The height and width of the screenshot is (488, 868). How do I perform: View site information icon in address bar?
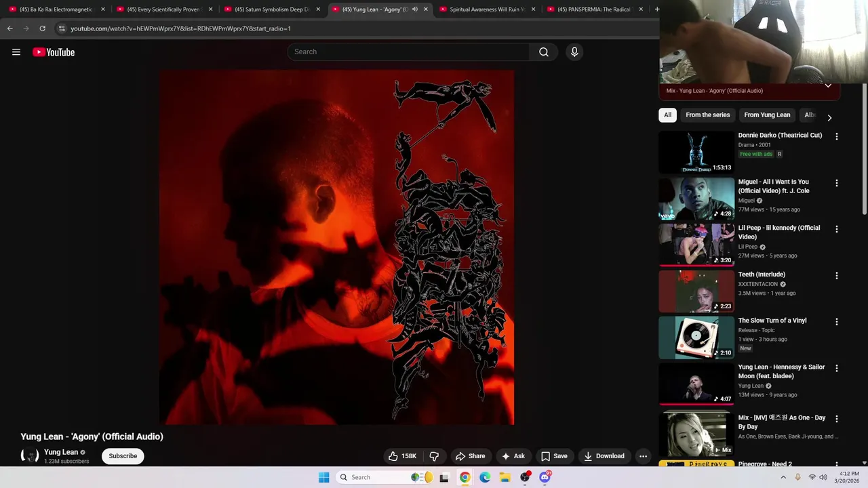pyautogui.click(x=62, y=28)
